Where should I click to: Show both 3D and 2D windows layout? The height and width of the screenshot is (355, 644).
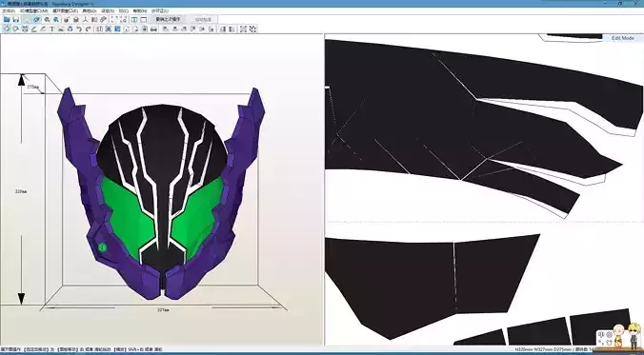point(134,19)
